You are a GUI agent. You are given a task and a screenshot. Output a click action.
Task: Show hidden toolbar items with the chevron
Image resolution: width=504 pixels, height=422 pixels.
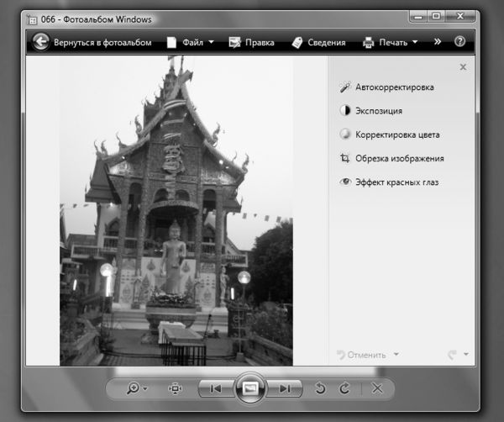437,41
